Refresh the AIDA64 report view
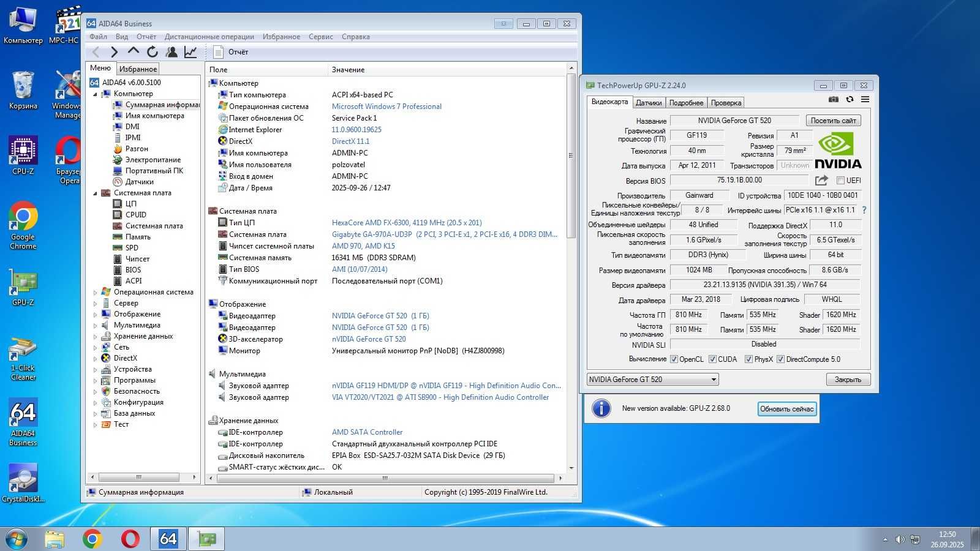The width and height of the screenshot is (980, 551). 152,52
